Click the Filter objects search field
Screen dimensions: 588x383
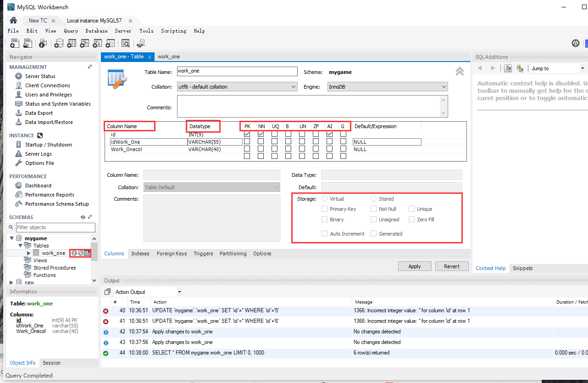[55, 227]
